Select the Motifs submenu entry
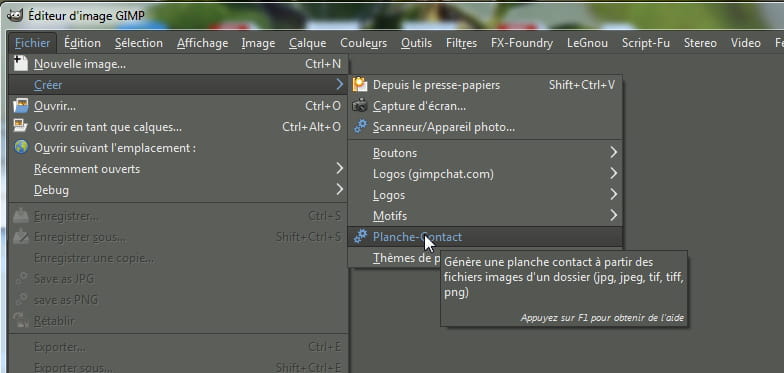Viewport: 784px width, 373px height. point(485,216)
